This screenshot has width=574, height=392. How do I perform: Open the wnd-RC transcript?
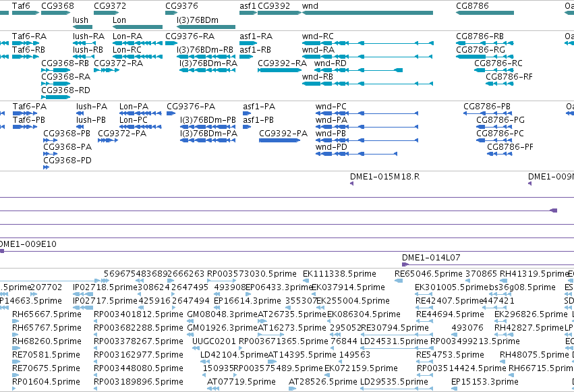368,43
